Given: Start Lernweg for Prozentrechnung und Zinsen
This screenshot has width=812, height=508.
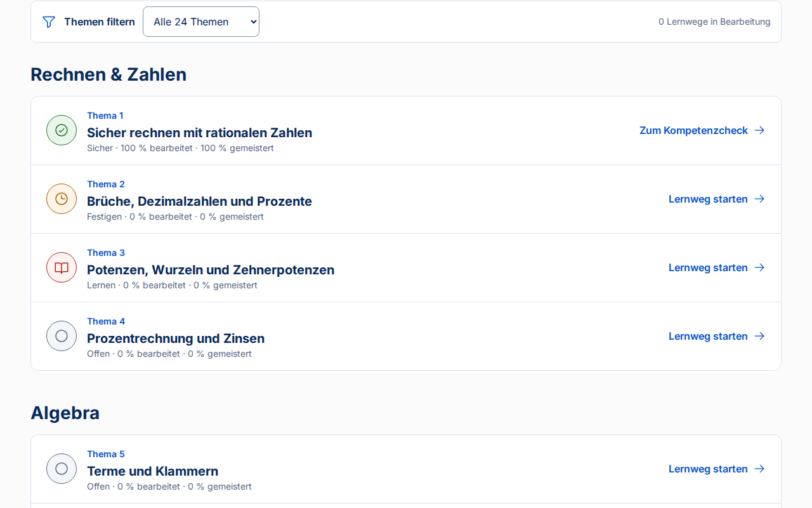Looking at the screenshot, I should click(x=717, y=336).
